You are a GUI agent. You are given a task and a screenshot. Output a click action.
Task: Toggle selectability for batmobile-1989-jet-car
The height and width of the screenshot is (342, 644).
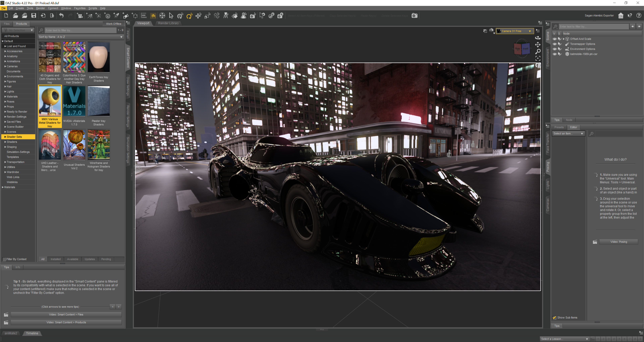(560, 54)
